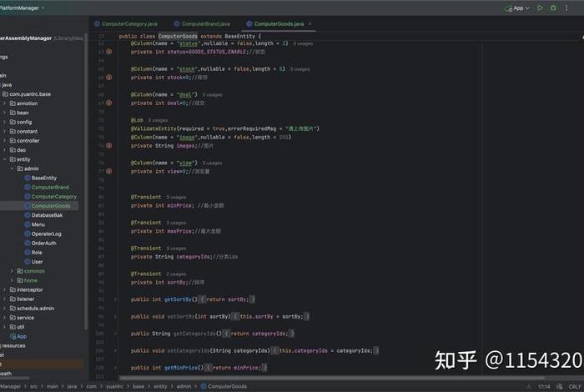Unfold the getMinPrice method in gutter
Viewport: 584px width, 392px height.
click(115, 368)
